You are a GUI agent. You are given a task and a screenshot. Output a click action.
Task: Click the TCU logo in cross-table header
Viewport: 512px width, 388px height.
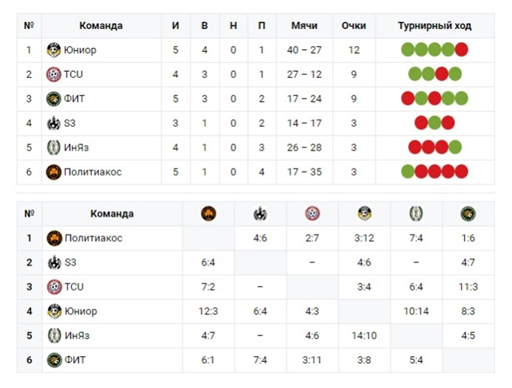point(312,214)
